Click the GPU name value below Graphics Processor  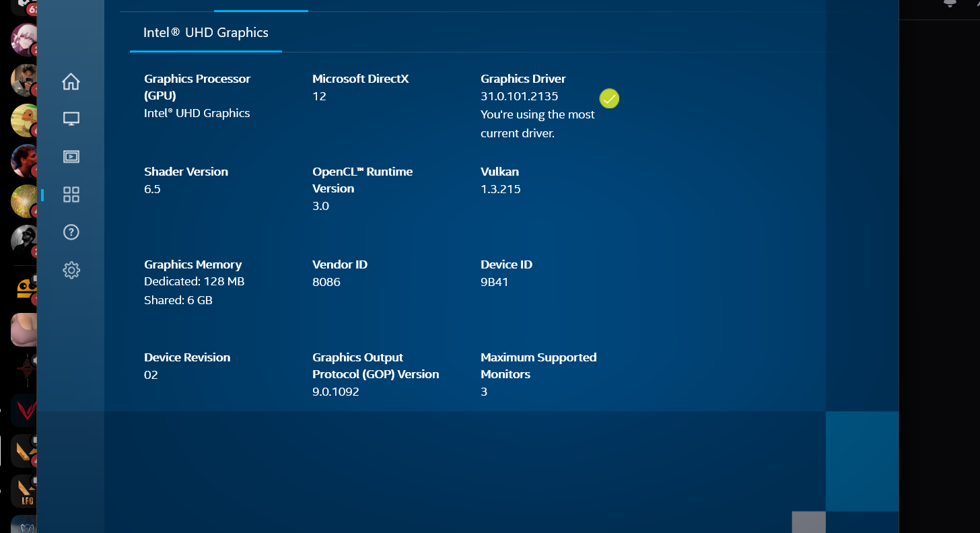[197, 113]
